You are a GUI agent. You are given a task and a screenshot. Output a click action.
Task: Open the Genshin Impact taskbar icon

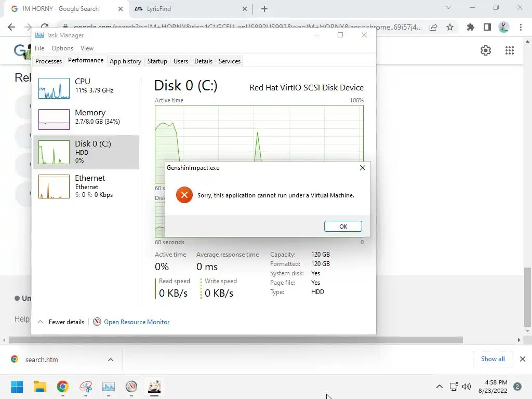click(x=154, y=387)
